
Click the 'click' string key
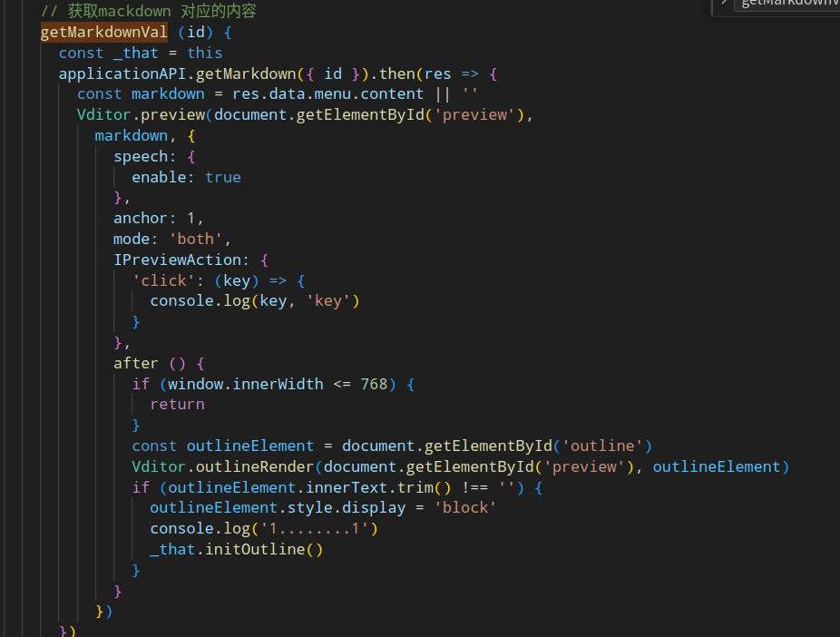(x=163, y=280)
